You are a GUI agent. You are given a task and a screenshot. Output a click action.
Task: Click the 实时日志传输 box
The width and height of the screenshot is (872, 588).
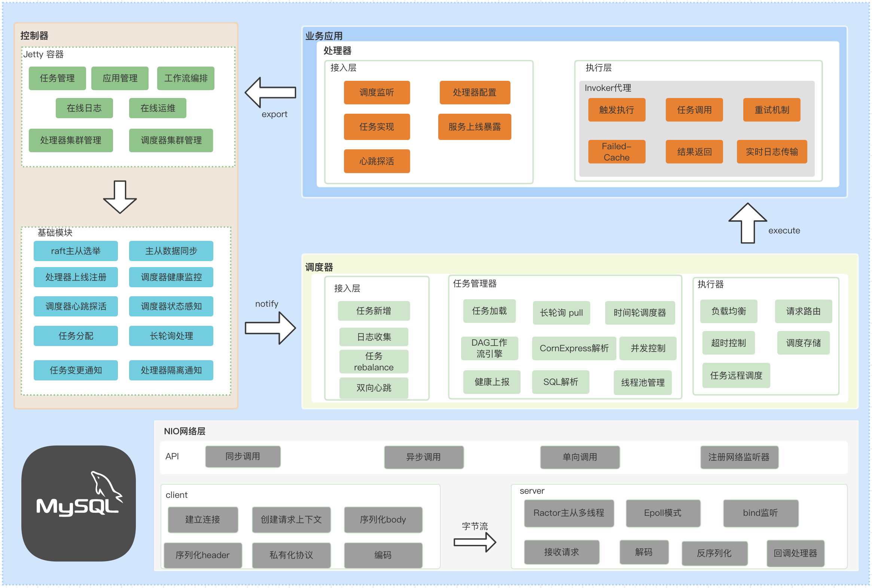click(x=771, y=151)
